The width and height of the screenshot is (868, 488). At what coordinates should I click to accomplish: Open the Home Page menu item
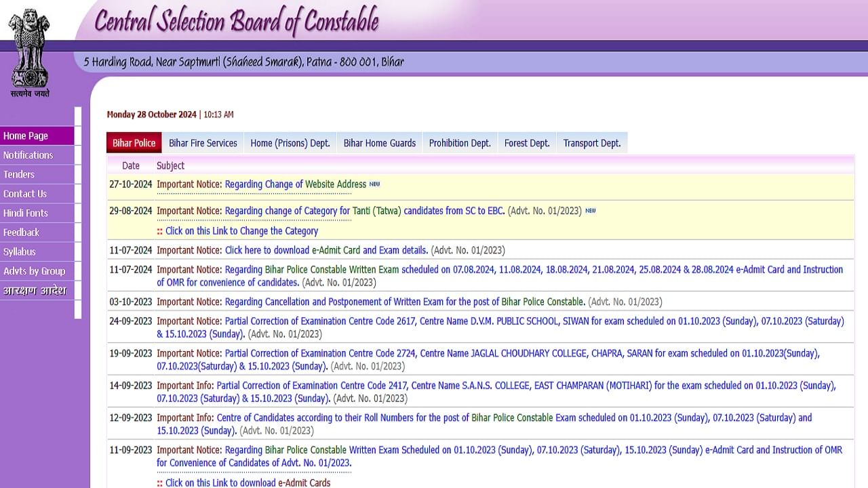tap(37, 136)
